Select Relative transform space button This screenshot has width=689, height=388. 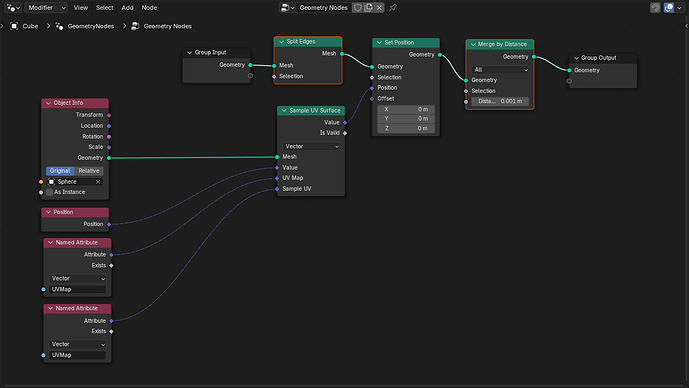[89, 170]
